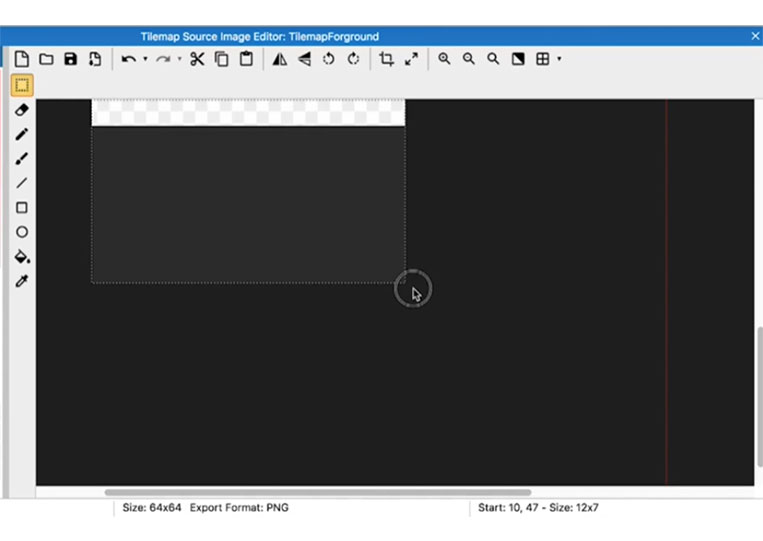Open the undo history dropdown arrow
763x541 pixels.
[x=145, y=59]
